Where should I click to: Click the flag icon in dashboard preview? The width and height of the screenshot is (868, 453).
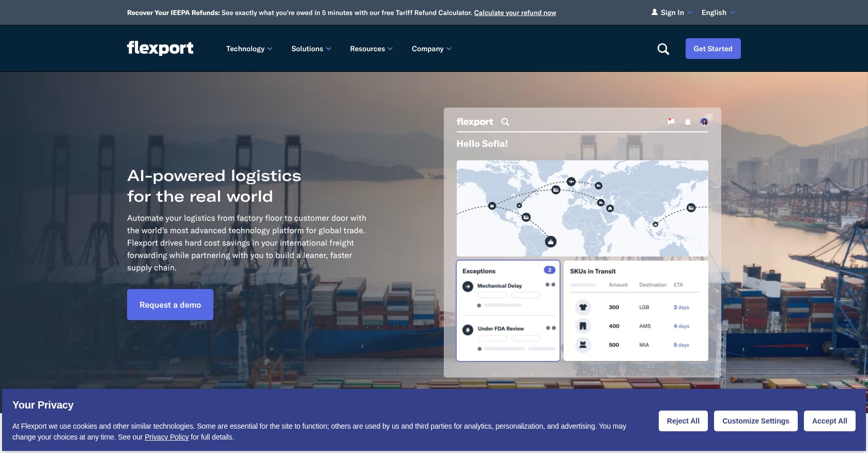671,122
